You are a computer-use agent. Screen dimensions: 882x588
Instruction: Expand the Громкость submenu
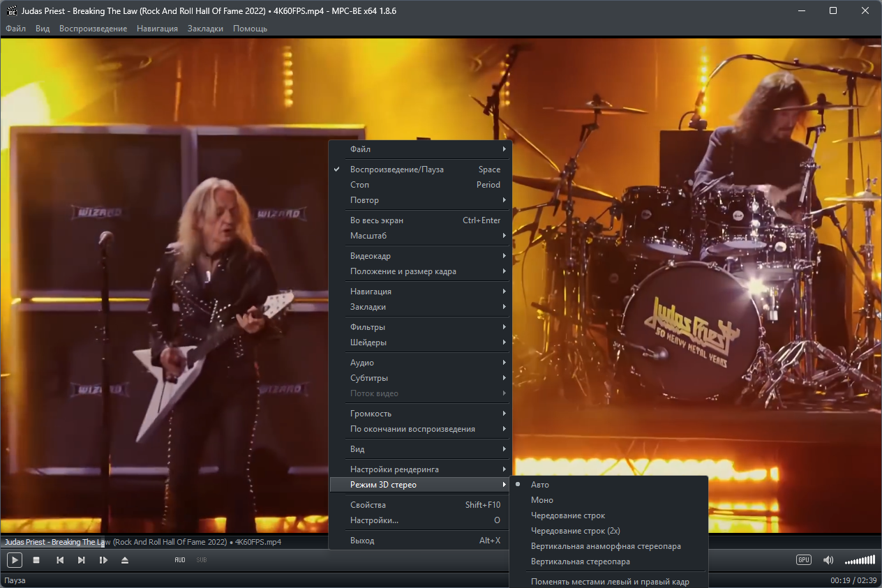tap(421, 414)
